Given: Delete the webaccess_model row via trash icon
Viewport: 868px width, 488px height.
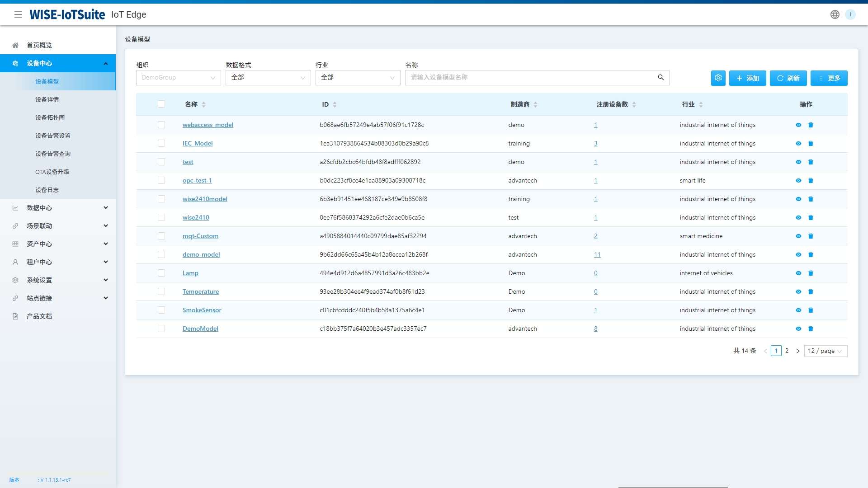Looking at the screenshot, I should [811, 125].
